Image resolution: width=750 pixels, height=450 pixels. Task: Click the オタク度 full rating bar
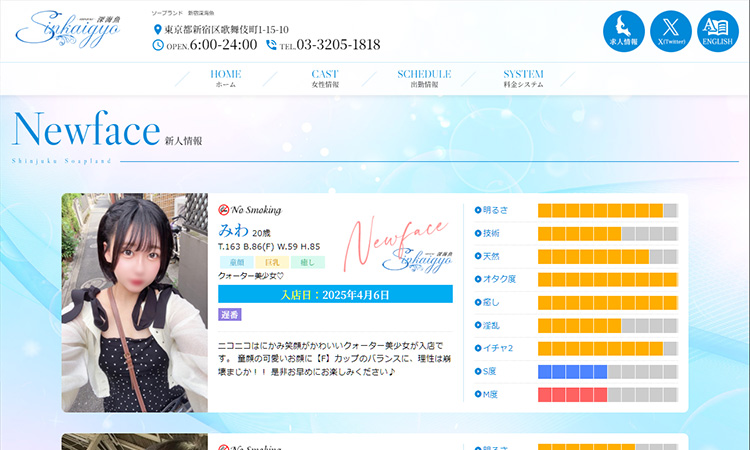607,279
